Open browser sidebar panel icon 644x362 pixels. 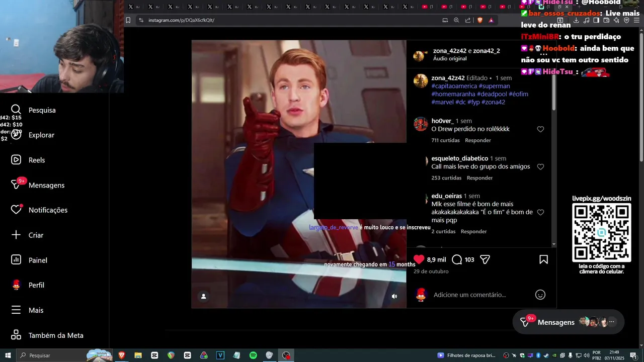pyautogui.click(x=596, y=20)
